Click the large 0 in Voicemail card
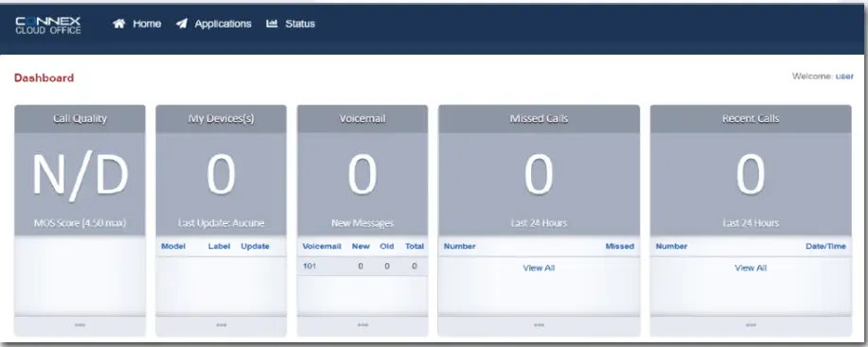 pyautogui.click(x=363, y=175)
